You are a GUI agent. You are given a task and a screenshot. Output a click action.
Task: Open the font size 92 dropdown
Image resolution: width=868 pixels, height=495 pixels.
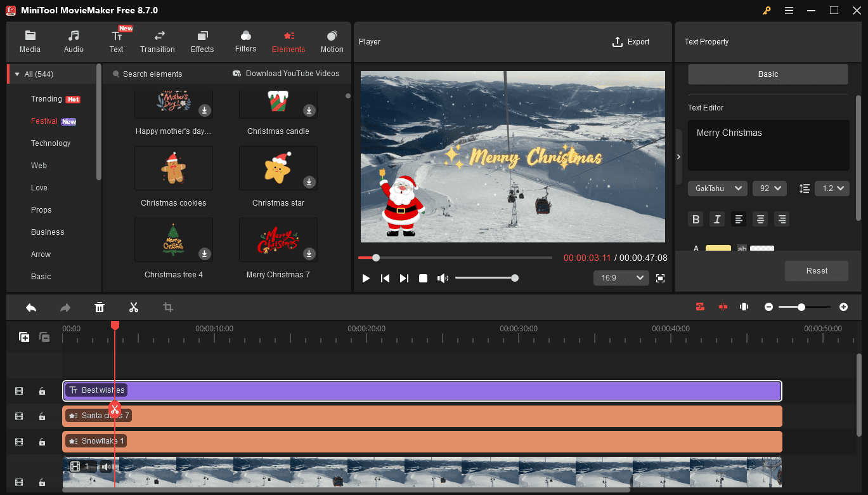click(x=770, y=188)
